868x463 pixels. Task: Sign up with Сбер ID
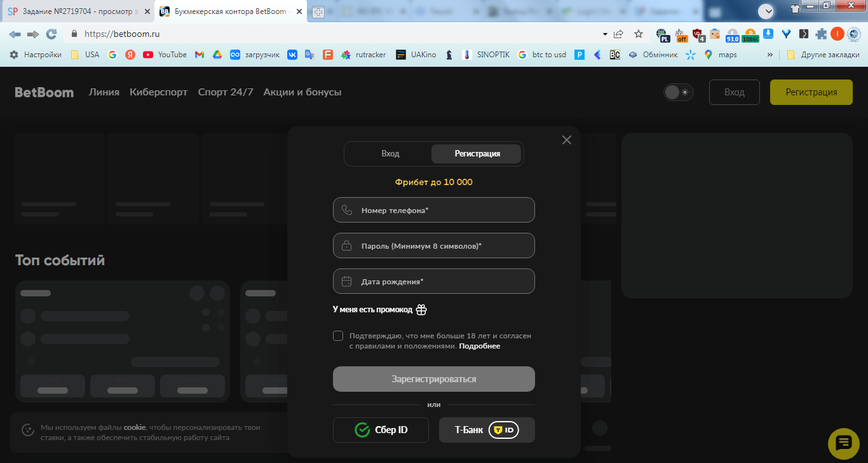[381, 430]
